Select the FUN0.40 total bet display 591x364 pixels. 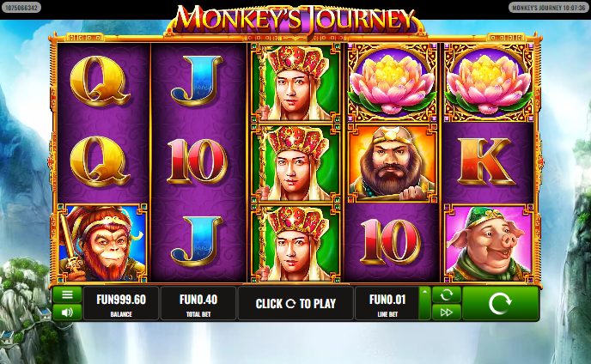pos(198,303)
